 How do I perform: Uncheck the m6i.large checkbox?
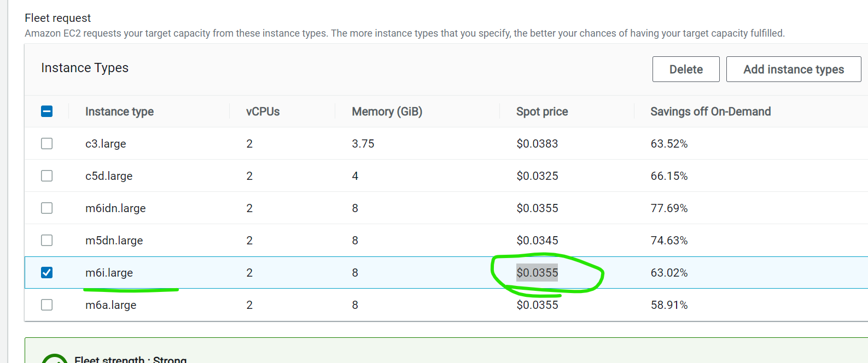[x=47, y=272]
